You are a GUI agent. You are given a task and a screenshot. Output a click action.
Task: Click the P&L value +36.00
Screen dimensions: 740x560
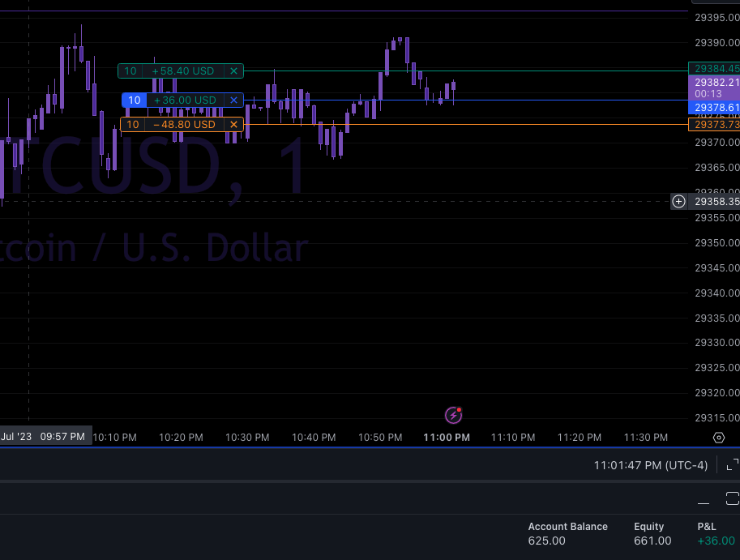[x=716, y=541]
